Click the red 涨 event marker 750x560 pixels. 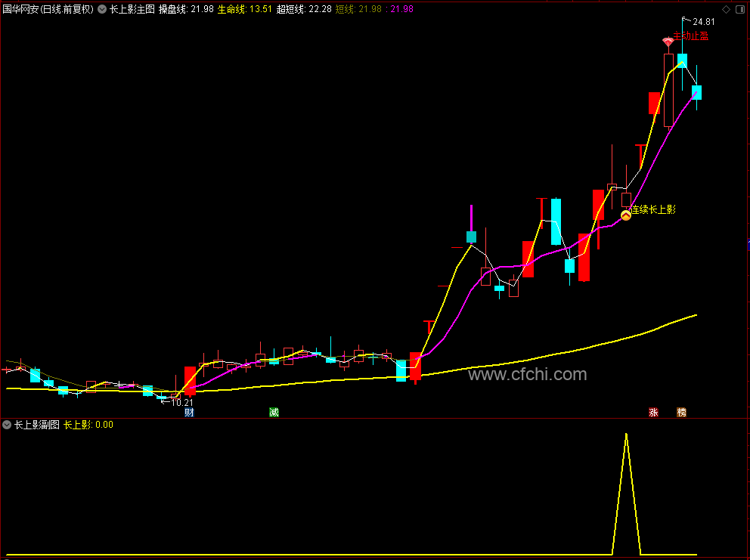pos(653,412)
